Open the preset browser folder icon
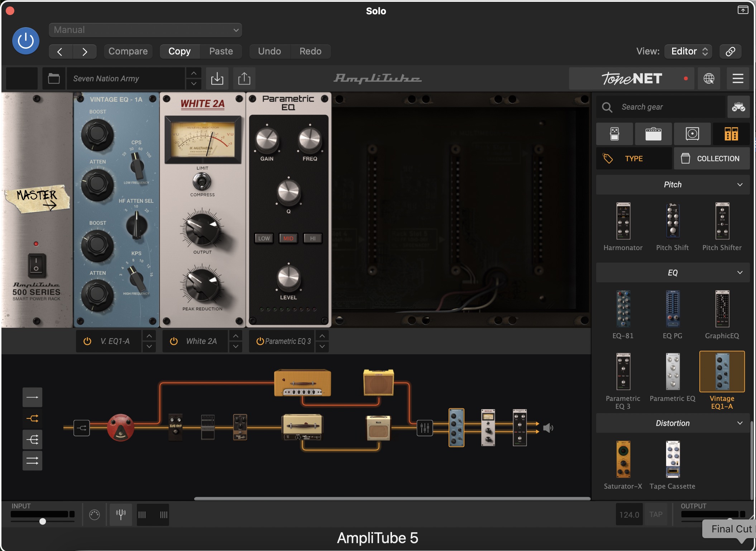 pyautogui.click(x=54, y=78)
